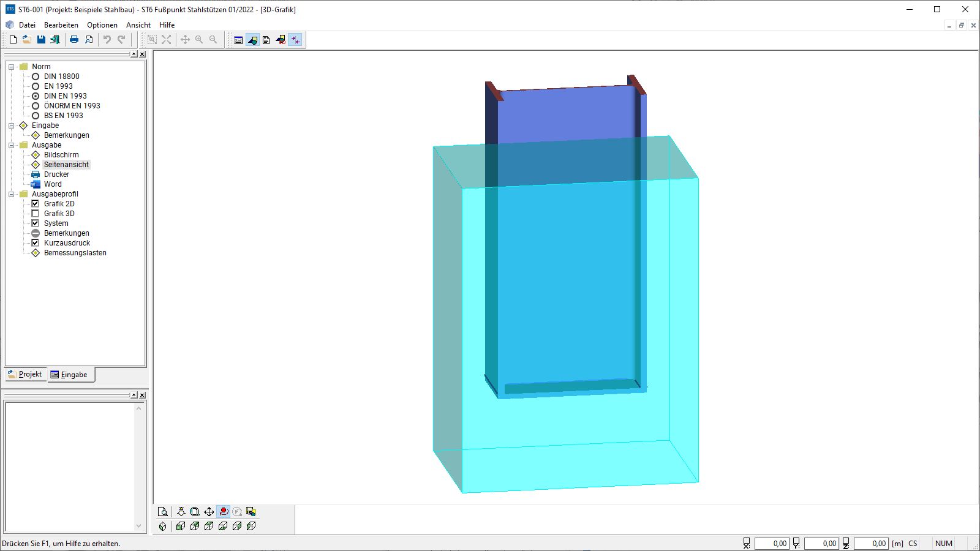Uncheck the Grafik 2D checkbox
Image resolution: width=980 pixels, height=551 pixels.
(x=36, y=204)
